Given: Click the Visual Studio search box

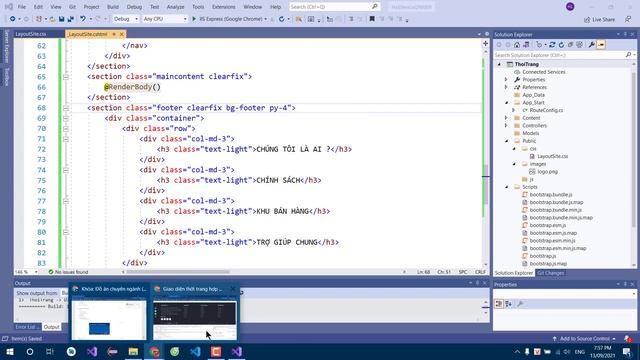Looking at the screenshot, I should [x=334, y=7].
